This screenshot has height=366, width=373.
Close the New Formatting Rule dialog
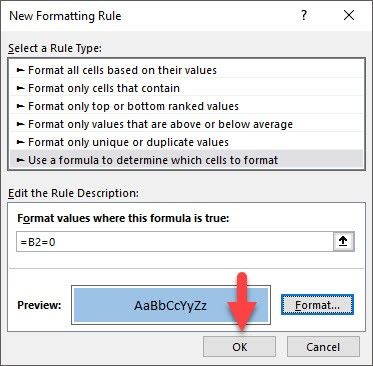click(349, 15)
